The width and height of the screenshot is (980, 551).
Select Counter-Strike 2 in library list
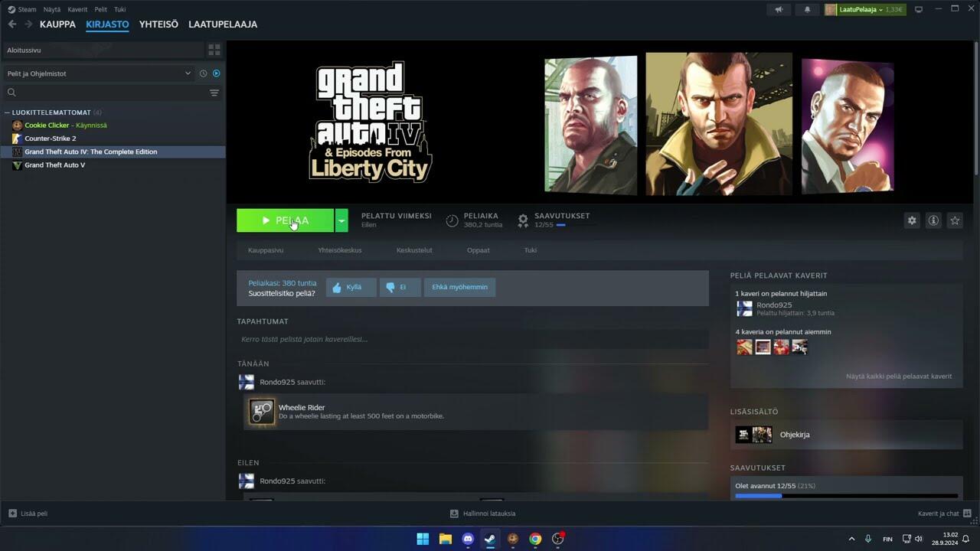coord(51,139)
